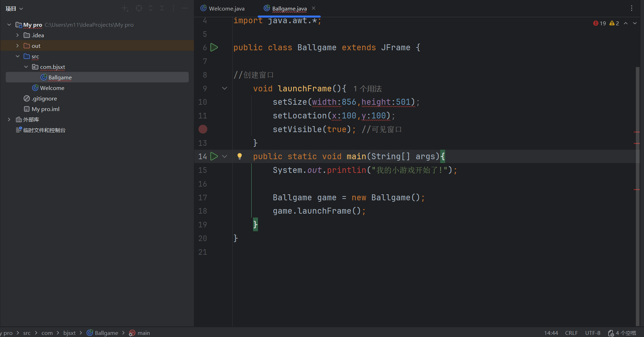Expand the out folder in project tree
This screenshot has width=644, height=337.
[x=18, y=46]
